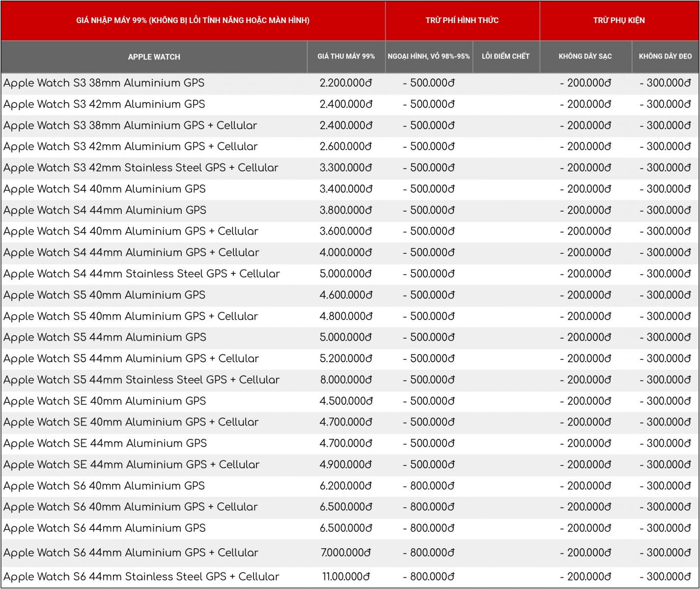Click 'Apple Watch SE 40mm Aluminium GPS' row name
Screen dimensions: 700x589
click(x=105, y=401)
